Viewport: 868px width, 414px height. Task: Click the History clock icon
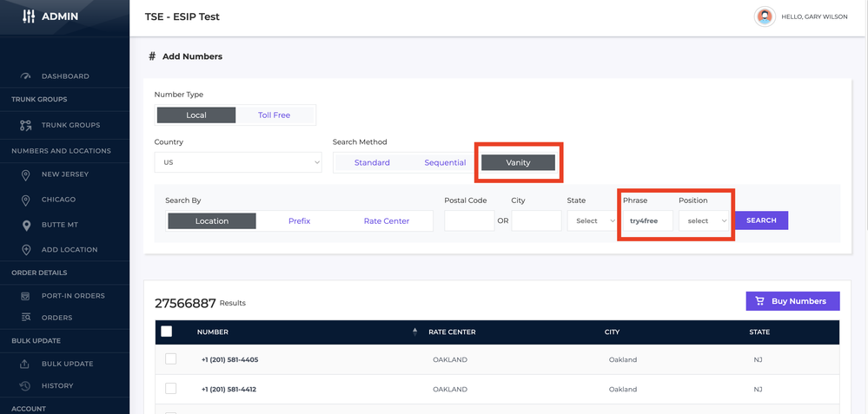[24, 386]
